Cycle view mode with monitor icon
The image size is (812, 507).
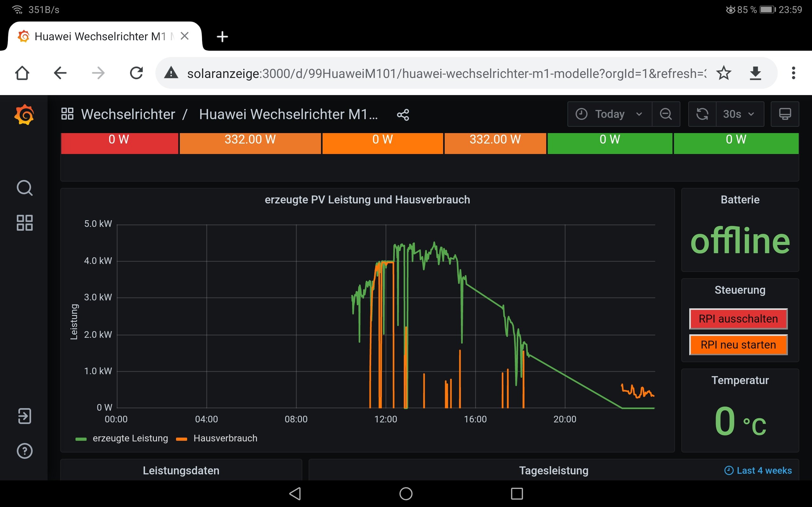click(x=784, y=114)
